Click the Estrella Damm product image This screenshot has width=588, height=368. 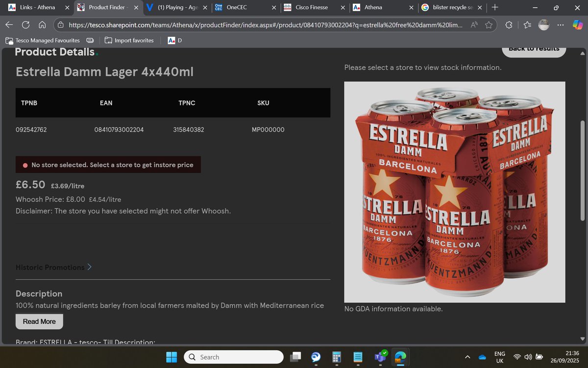(x=455, y=192)
